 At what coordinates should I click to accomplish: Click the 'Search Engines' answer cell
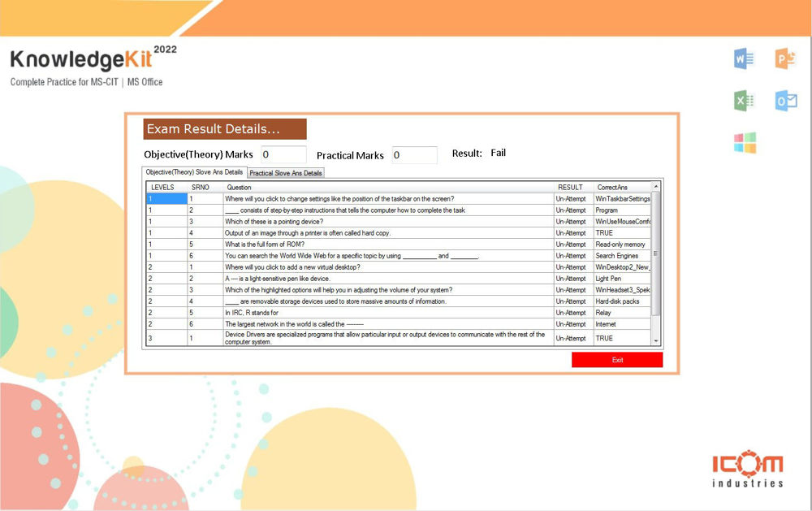tap(622, 255)
